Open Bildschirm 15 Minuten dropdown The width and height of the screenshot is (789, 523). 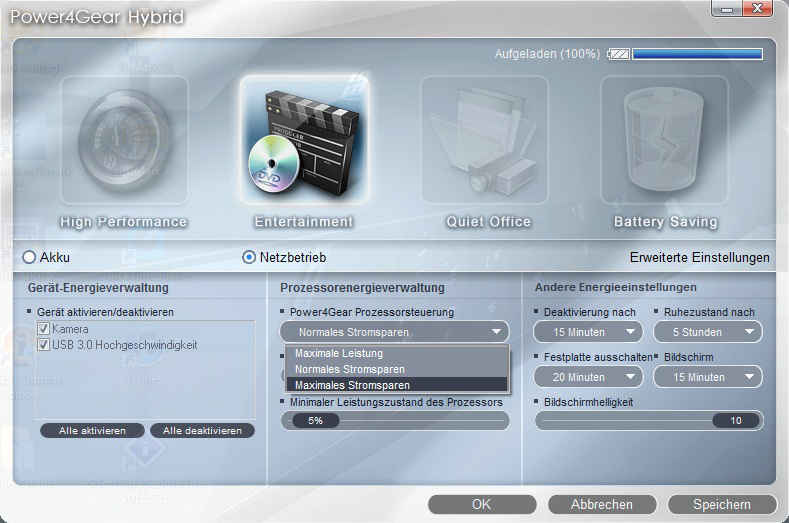coord(708,377)
